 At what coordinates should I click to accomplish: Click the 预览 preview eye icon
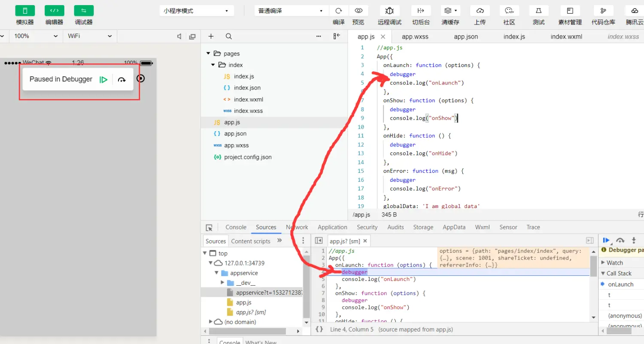click(358, 11)
